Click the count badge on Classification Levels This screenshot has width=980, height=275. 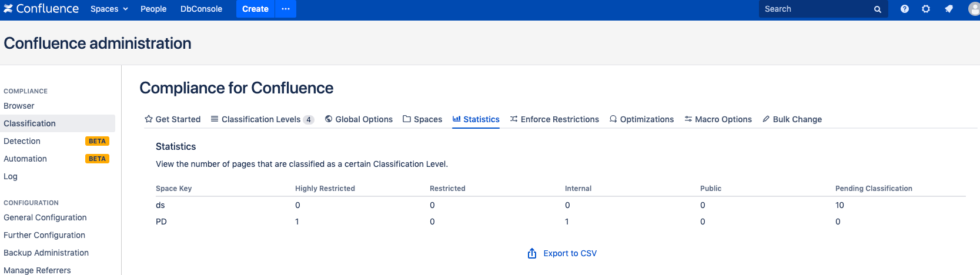[309, 119]
